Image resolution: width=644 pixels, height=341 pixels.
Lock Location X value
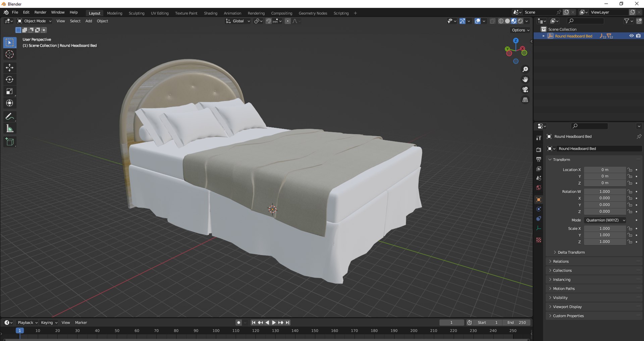point(630,170)
